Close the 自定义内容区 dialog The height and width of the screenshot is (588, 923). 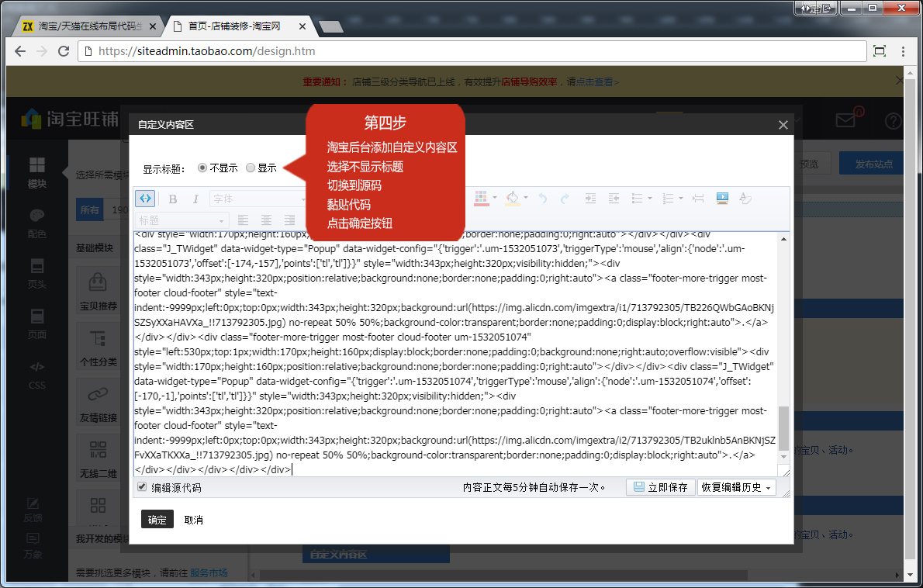pos(783,125)
